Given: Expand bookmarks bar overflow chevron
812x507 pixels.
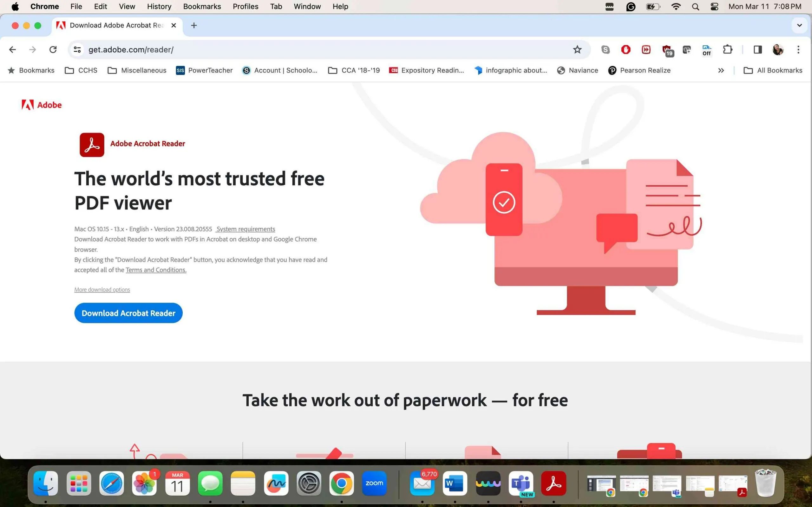Looking at the screenshot, I should (x=721, y=70).
